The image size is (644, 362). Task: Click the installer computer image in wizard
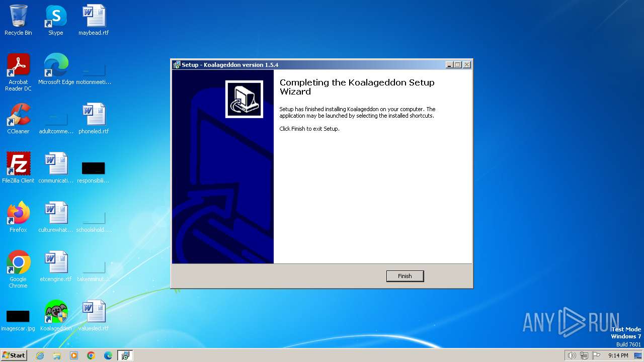coord(244,99)
